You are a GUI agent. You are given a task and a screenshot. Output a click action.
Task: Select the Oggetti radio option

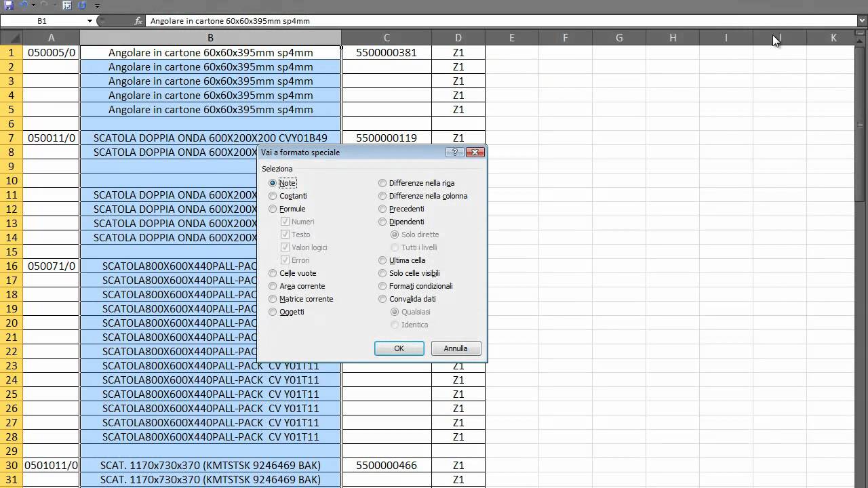coord(273,312)
